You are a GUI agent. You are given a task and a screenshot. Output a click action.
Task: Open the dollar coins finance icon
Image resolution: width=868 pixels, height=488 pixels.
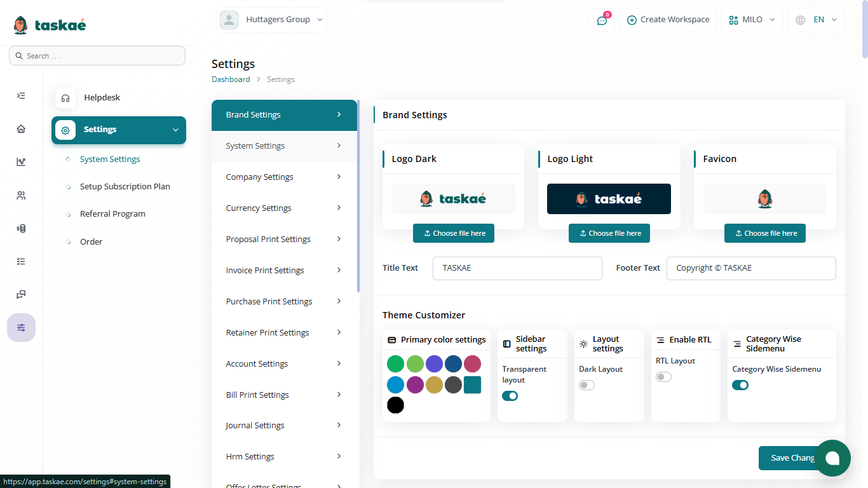coord(21,228)
